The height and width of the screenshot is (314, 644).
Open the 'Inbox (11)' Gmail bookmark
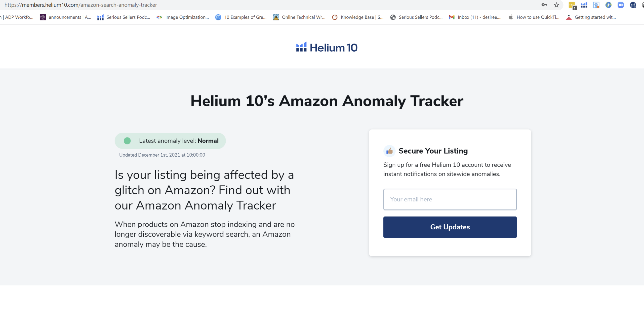point(475,17)
